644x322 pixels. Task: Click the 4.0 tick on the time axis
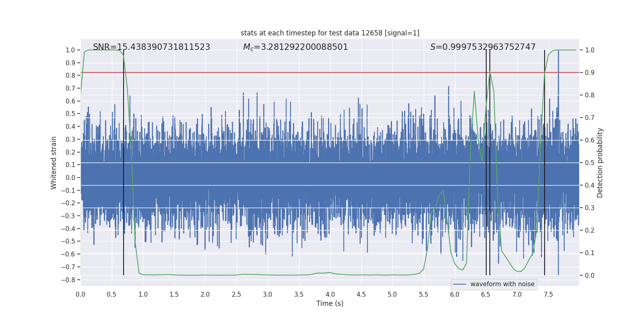click(330, 294)
